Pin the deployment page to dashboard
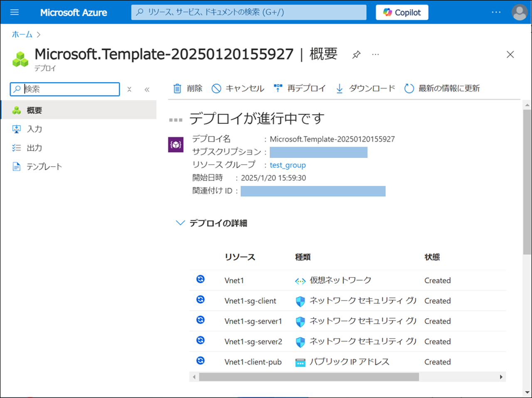Viewport: 532px width, 398px height. pos(356,55)
